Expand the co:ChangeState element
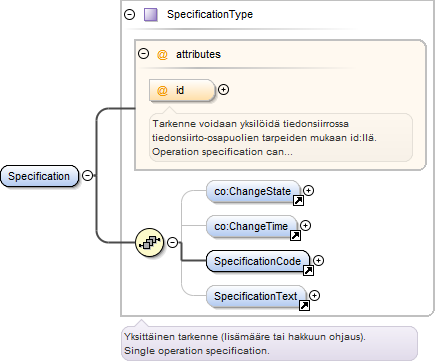The height and width of the screenshot is (364, 436). [x=309, y=190]
